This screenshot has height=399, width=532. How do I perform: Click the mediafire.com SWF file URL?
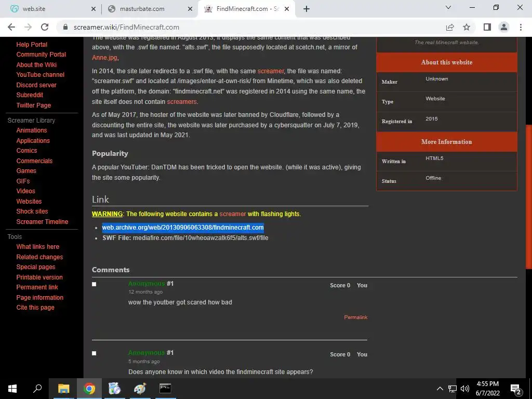tap(201, 238)
